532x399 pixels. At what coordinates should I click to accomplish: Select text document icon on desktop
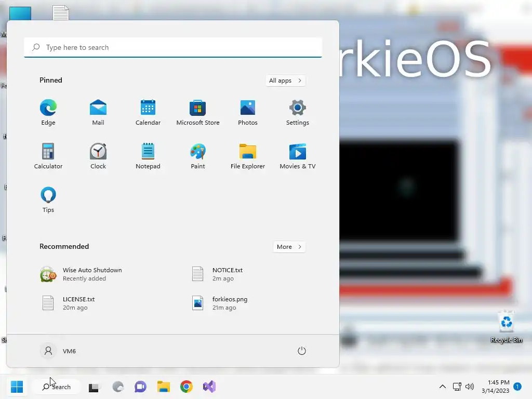coord(61,13)
